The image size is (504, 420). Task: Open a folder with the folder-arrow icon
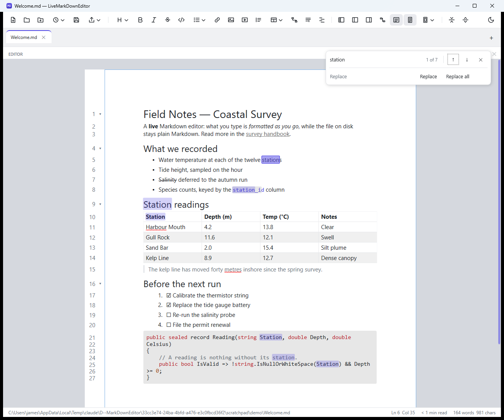(x=40, y=20)
